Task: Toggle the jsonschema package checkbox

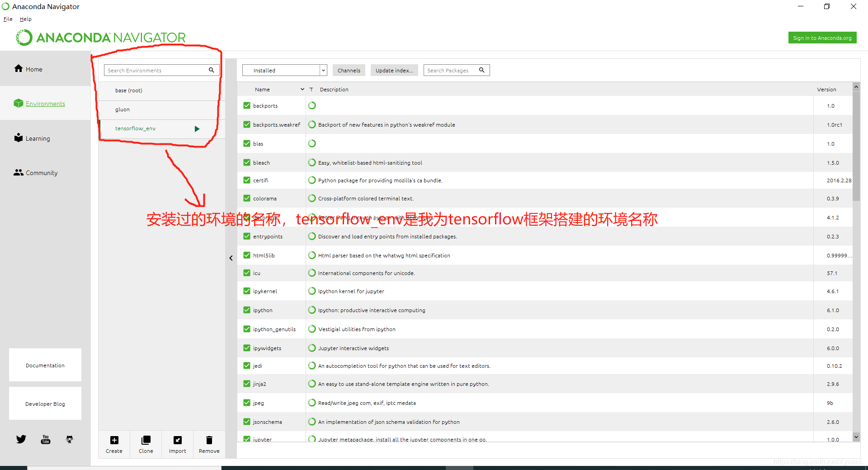Action: (x=247, y=422)
